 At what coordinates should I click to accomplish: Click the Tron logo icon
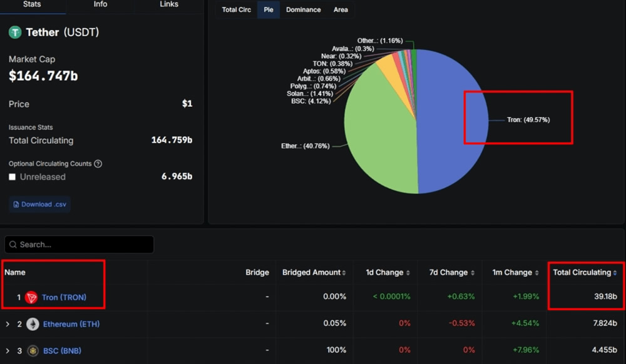31,298
